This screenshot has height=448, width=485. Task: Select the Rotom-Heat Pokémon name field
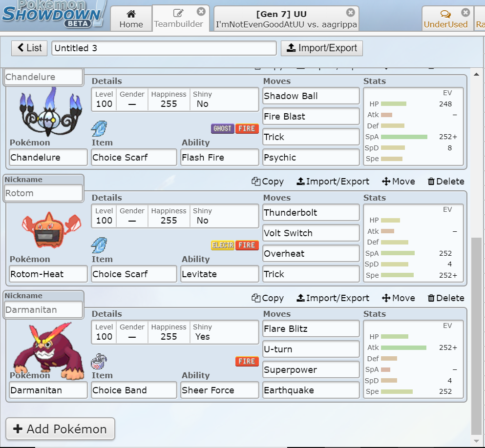[x=48, y=274]
